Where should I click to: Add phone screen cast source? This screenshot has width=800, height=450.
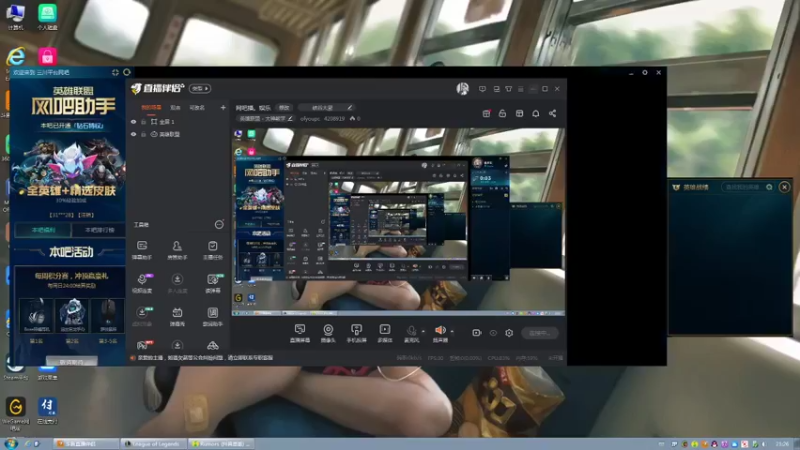[357, 333]
